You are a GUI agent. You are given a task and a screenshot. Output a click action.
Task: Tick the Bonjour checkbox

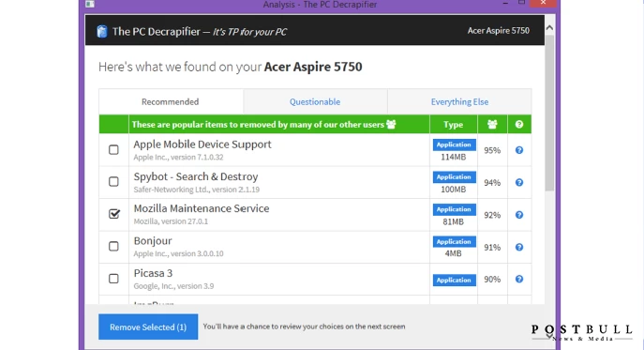click(113, 246)
